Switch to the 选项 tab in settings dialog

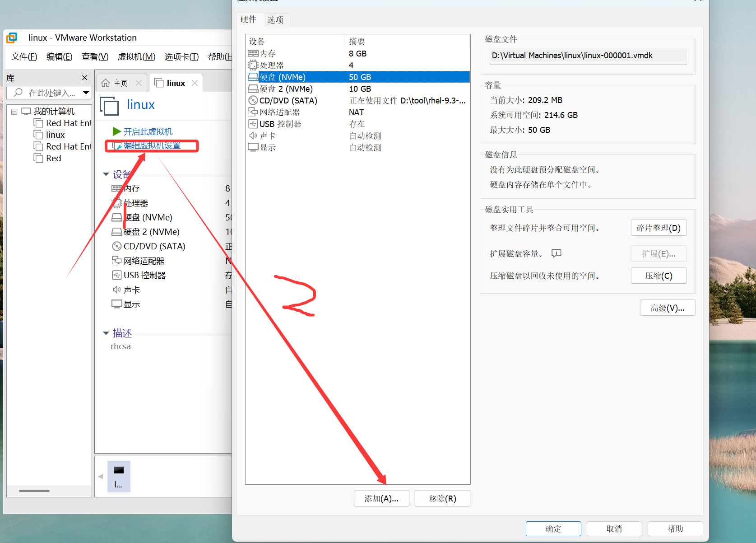tap(275, 20)
